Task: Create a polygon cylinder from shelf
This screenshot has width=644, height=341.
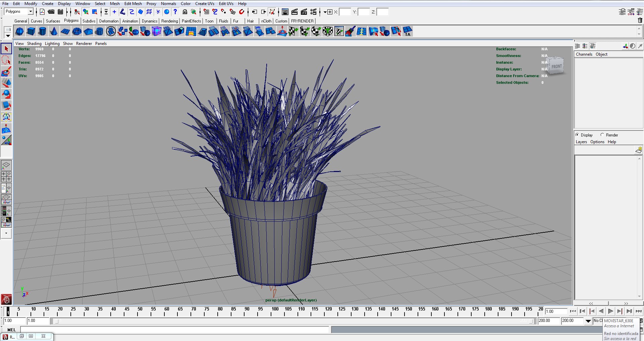Action: (42, 32)
